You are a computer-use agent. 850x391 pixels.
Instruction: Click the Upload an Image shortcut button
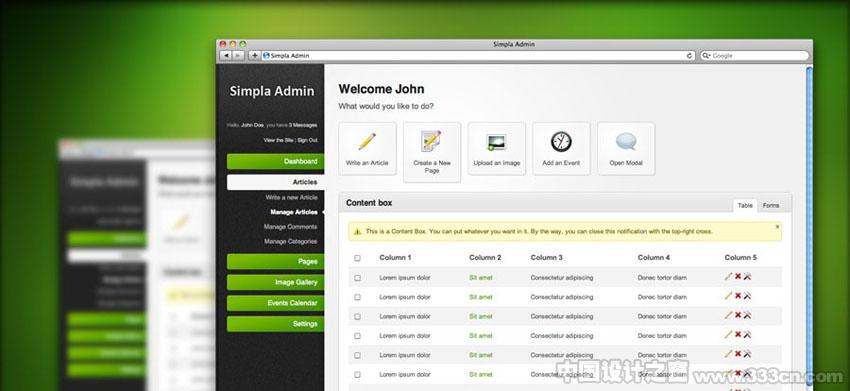click(497, 149)
